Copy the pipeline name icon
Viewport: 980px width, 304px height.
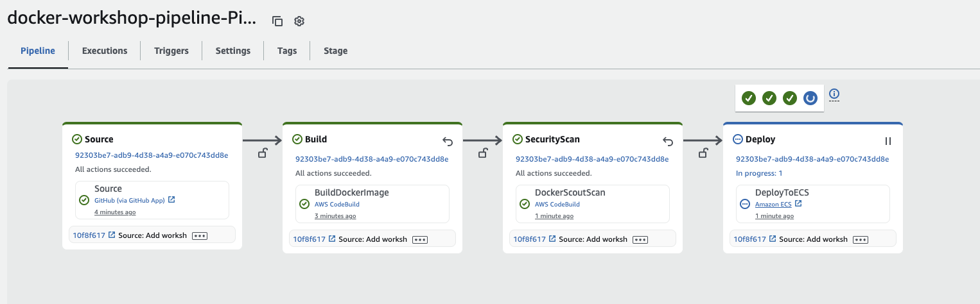tap(277, 21)
